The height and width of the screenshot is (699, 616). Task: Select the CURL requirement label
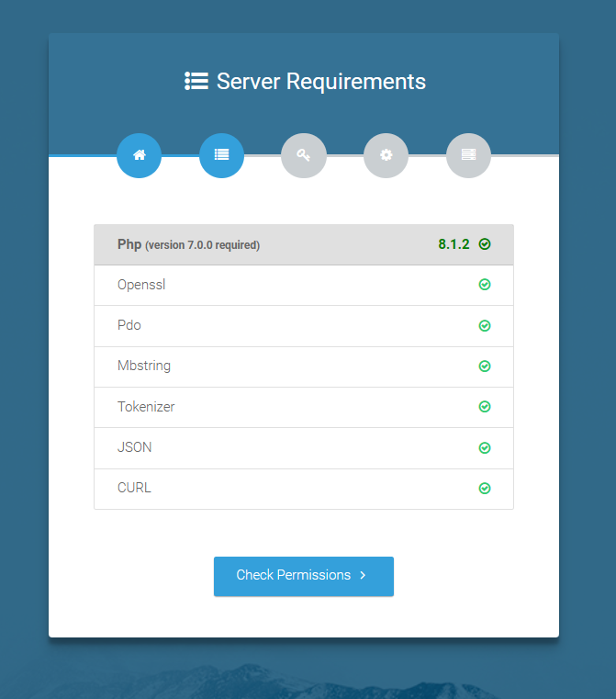134,488
